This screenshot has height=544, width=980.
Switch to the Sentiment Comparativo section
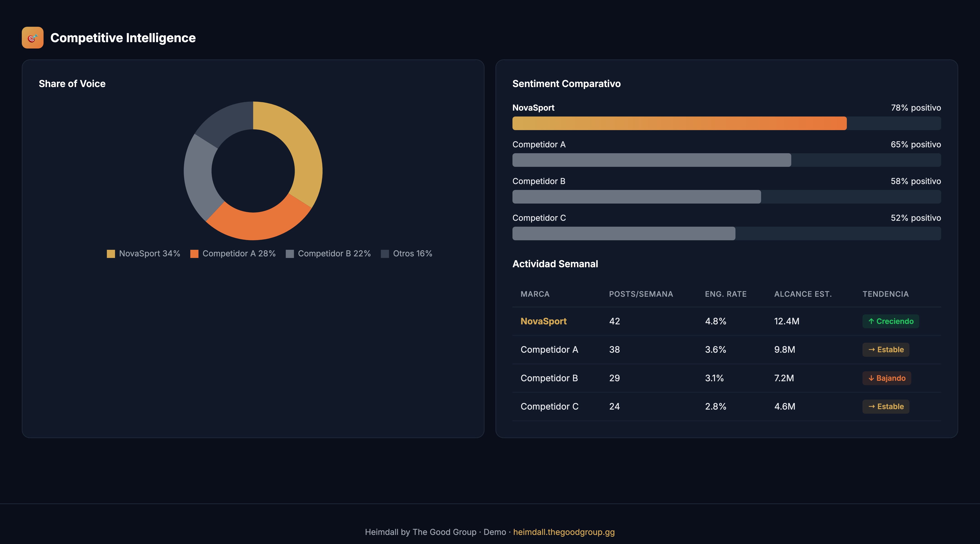pyautogui.click(x=566, y=84)
